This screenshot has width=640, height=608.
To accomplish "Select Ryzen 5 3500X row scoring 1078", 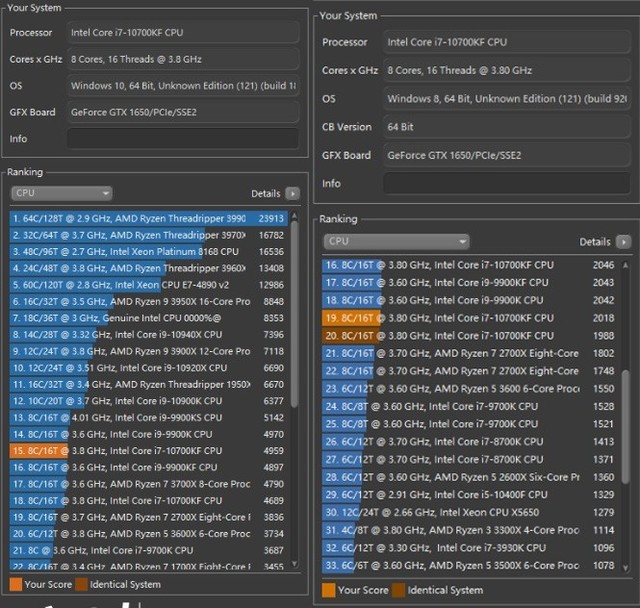I will [470, 566].
